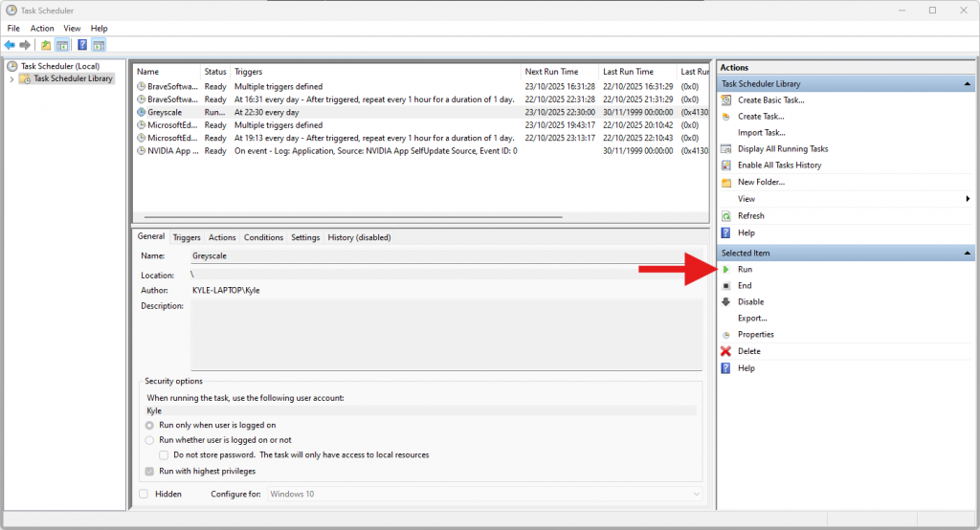The width and height of the screenshot is (980, 530).
Task: Open the View menu in the menu bar
Action: 72,28
